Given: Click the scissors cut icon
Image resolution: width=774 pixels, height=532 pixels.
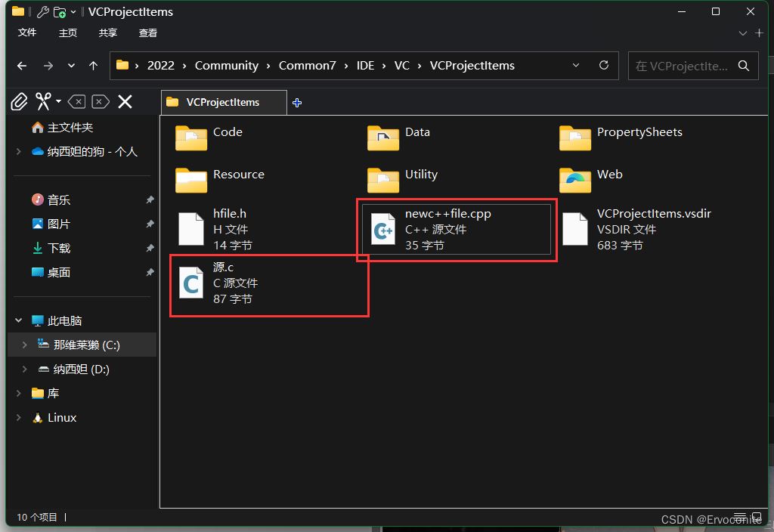Looking at the screenshot, I should tap(43, 102).
